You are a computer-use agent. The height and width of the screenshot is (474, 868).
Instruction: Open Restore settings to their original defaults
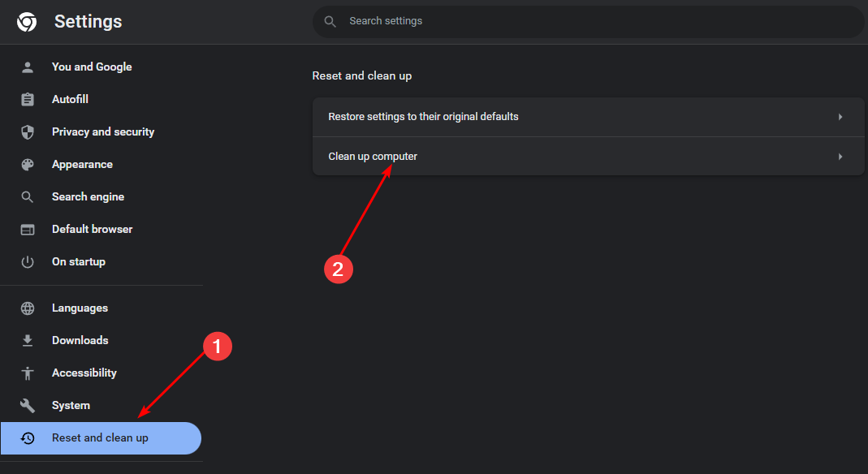[x=423, y=117]
